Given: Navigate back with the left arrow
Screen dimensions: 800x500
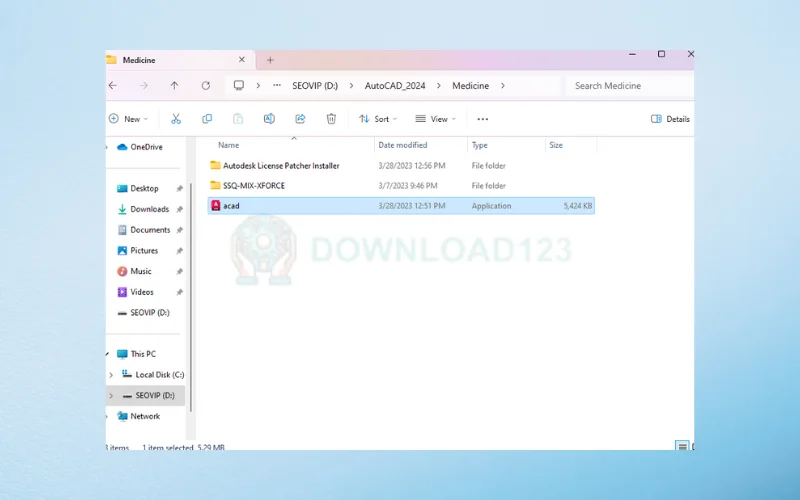Looking at the screenshot, I should [x=113, y=86].
